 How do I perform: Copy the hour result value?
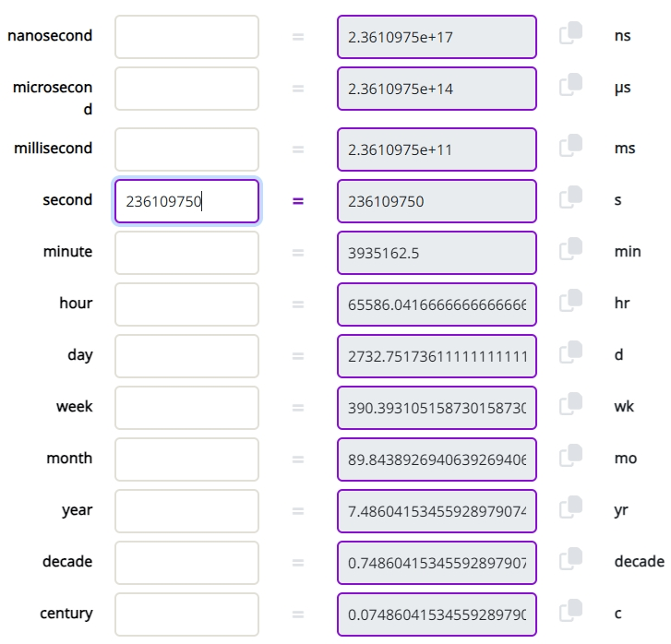[x=571, y=300]
